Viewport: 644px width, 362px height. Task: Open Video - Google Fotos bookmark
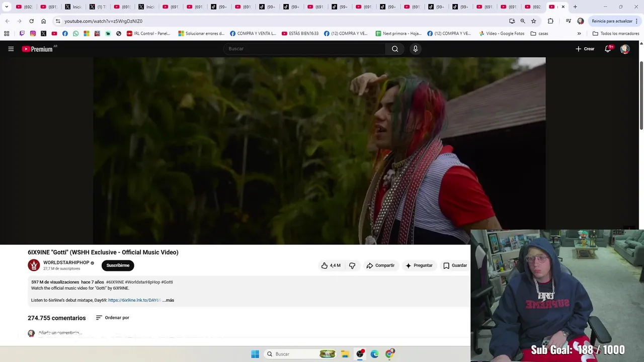pyautogui.click(x=501, y=34)
